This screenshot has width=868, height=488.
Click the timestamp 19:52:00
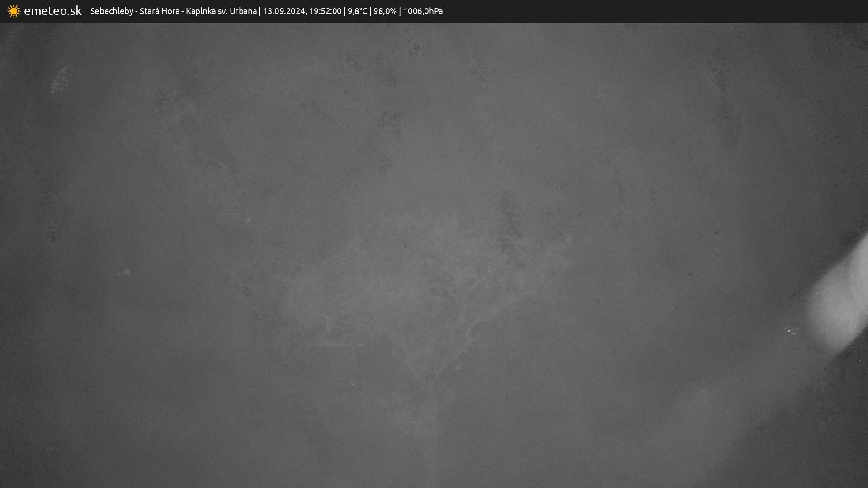(x=325, y=11)
